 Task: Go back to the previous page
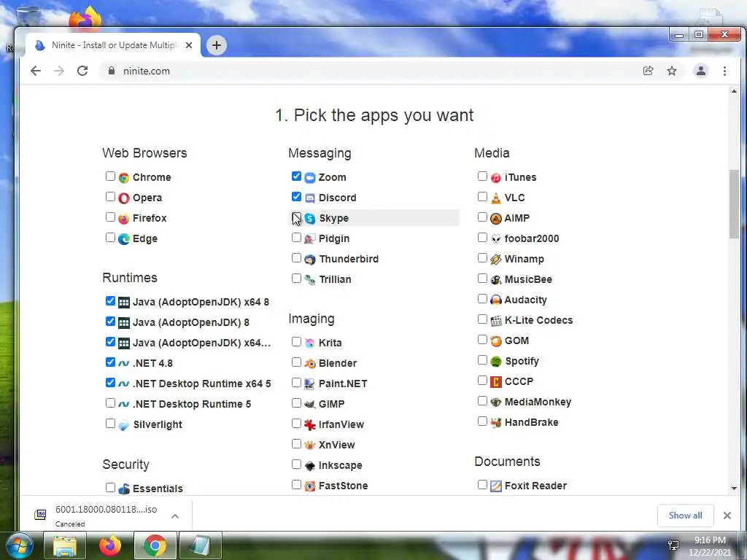click(x=36, y=71)
